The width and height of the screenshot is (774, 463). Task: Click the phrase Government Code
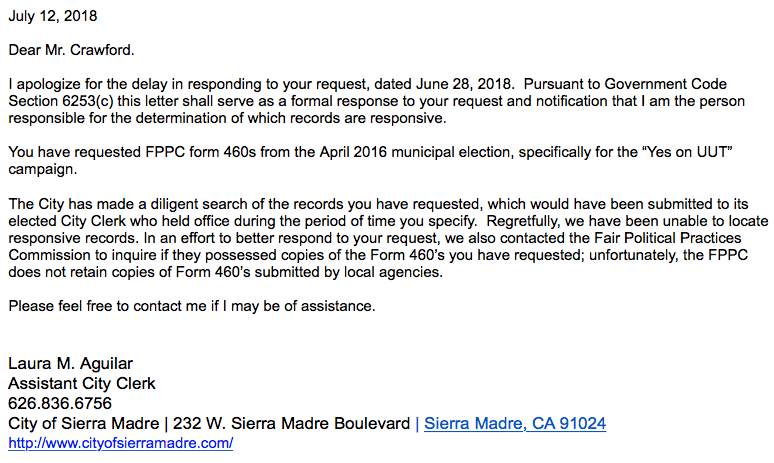pyautogui.click(x=665, y=84)
